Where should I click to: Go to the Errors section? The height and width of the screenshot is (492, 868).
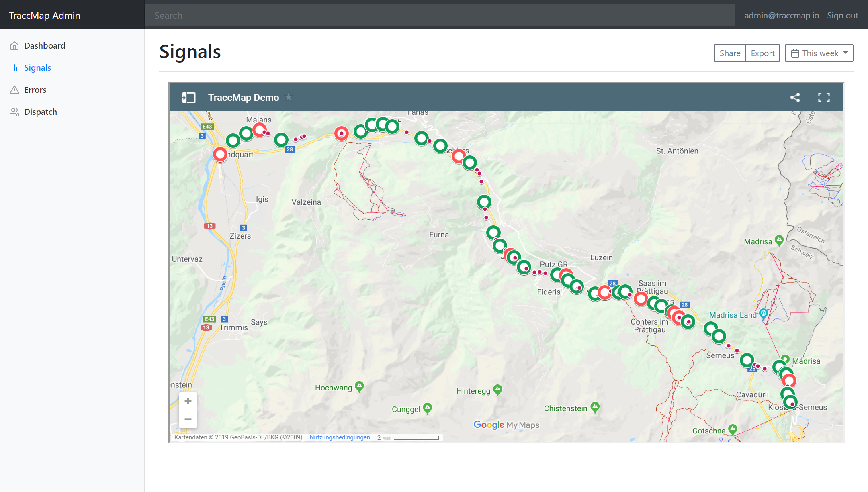(x=35, y=90)
